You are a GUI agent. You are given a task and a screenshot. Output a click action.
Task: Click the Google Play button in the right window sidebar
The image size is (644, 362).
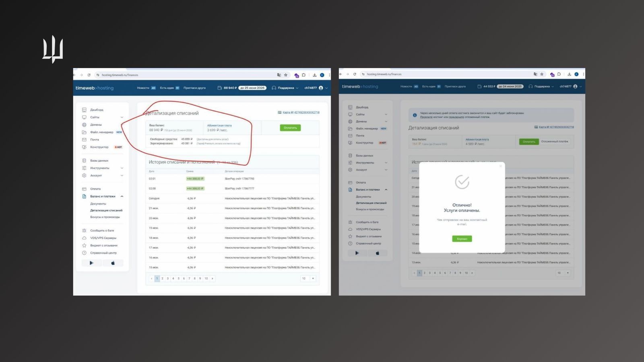(357, 253)
